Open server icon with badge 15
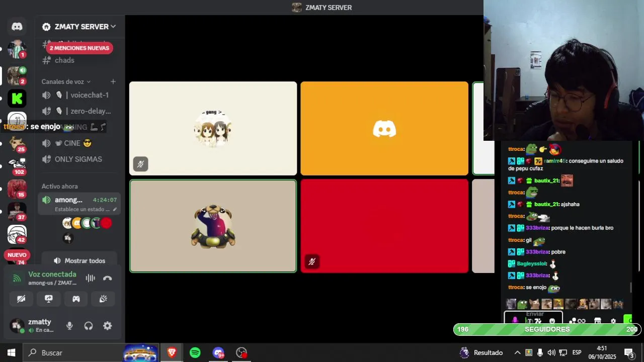 [17, 189]
